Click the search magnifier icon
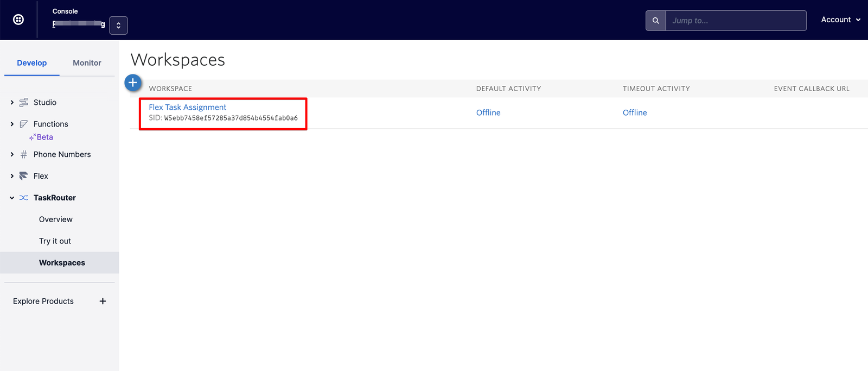Screen dimensions: 868x371 (655, 21)
